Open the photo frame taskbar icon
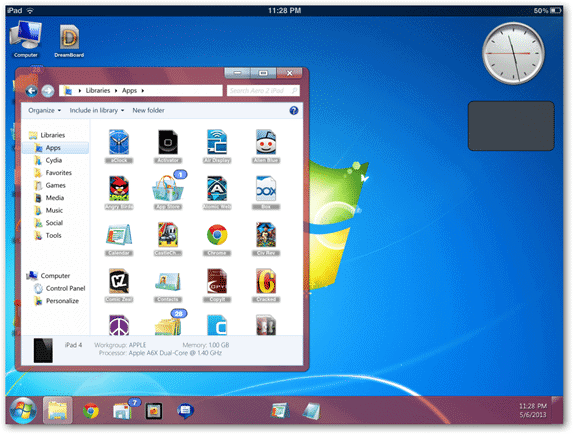The image size is (573, 434). click(x=153, y=411)
